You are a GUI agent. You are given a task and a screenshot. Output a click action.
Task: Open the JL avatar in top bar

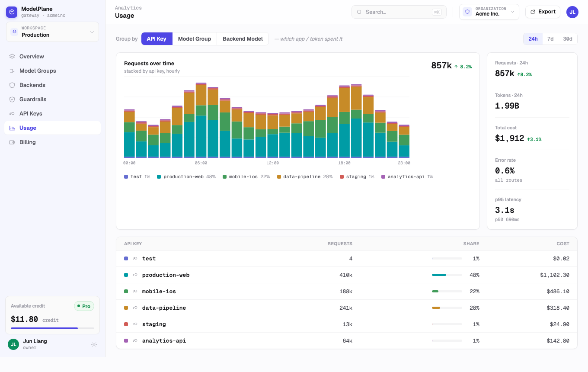click(x=572, y=12)
